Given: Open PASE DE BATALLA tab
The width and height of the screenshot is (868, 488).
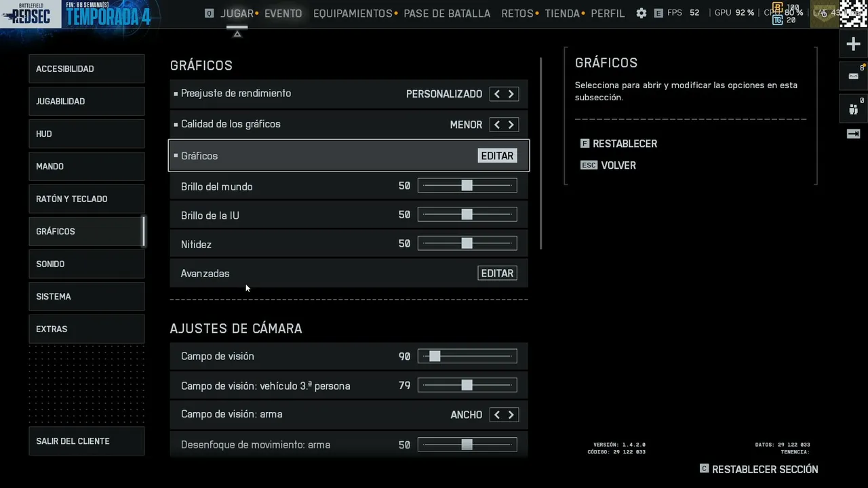Looking at the screenshot, I should pos(447,14).
